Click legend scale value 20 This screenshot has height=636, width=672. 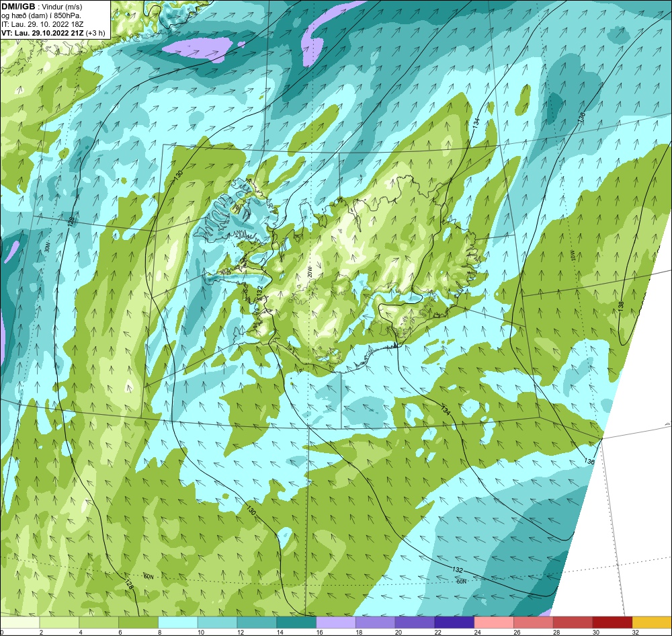click(398, 632)
